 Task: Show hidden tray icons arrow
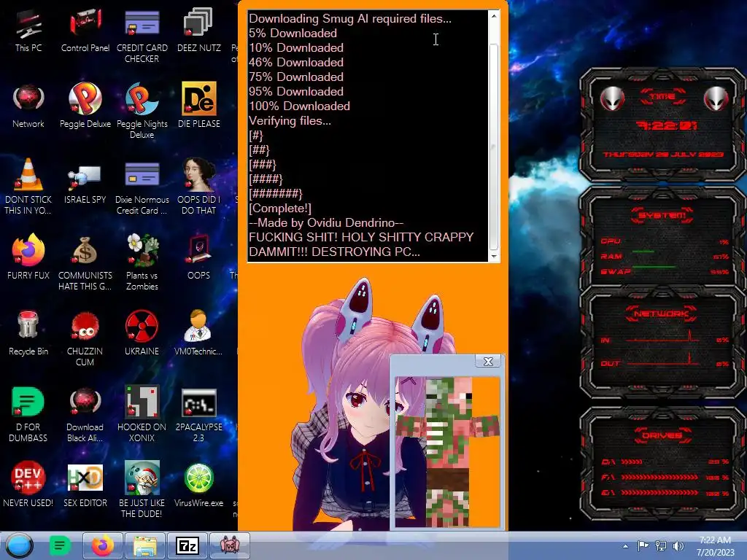[x=625, y=546]
